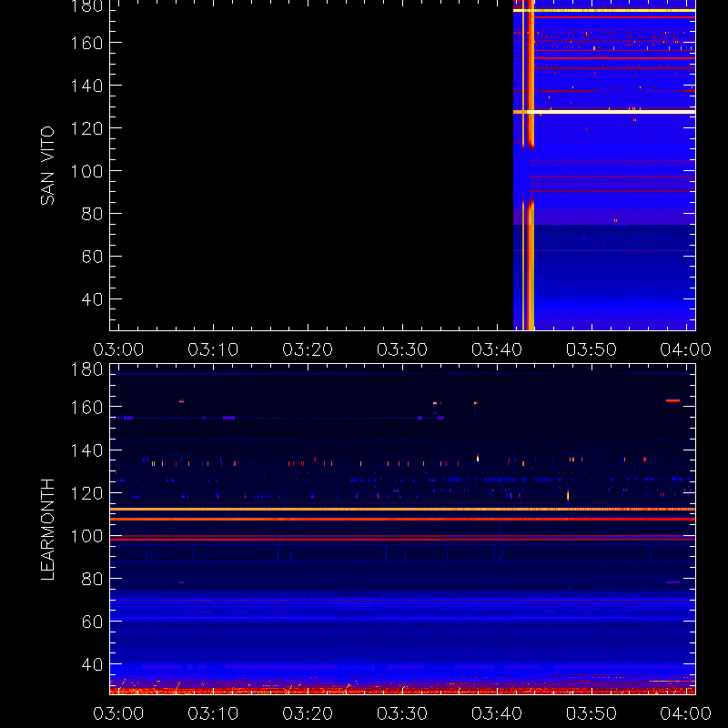Viewport: 728px width, 728px height.
Task: Click the 04:00 time label under the San Vito plot
Action: [x=686, y=349]
